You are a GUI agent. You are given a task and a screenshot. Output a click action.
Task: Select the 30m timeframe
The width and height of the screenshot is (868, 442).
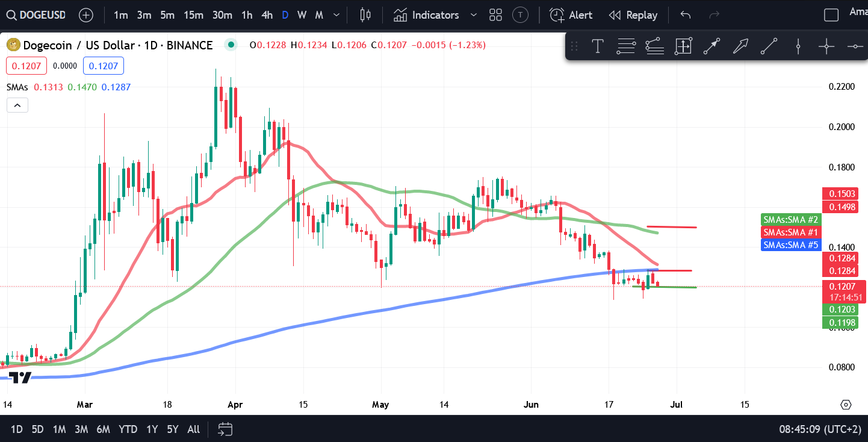click(222, 15)
